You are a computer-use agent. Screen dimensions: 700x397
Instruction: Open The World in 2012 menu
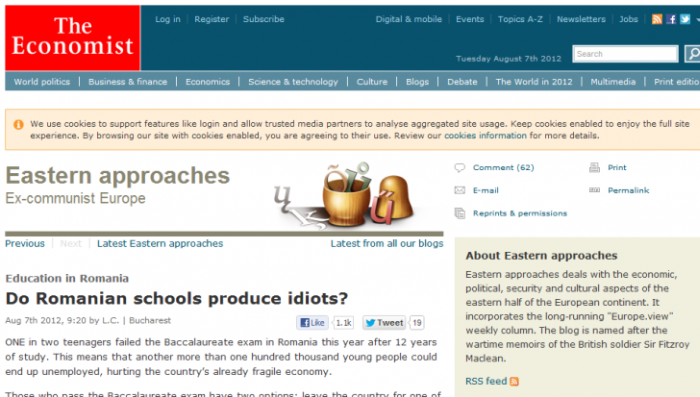tap(534, 82)
